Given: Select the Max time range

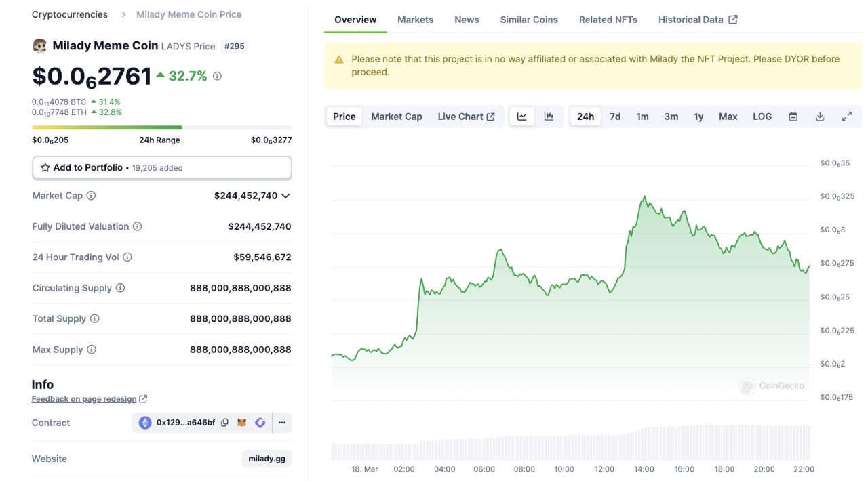Looking at the screenshot, I should coord(728,117).
